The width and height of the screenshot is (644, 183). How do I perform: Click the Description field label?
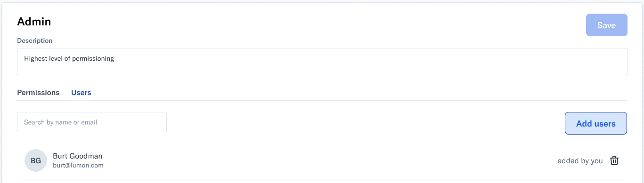35,41
